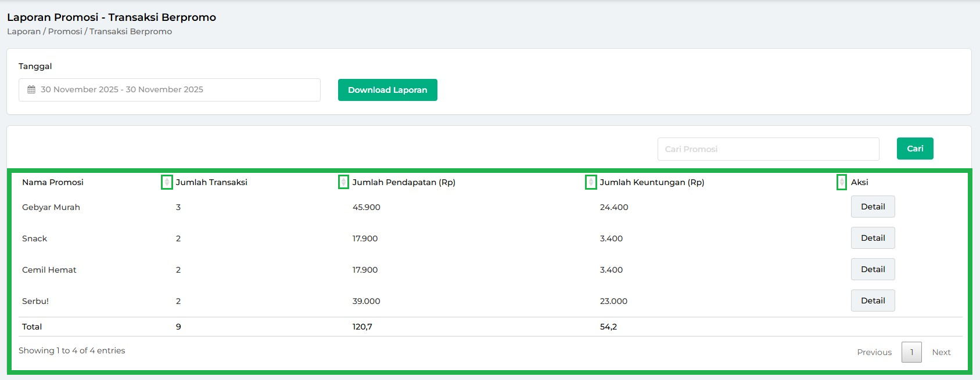Sort by Jumlah Transaksi using sort arrows
Image resolution: width=980 pixels, height=380 pixels.
point(343,182)
